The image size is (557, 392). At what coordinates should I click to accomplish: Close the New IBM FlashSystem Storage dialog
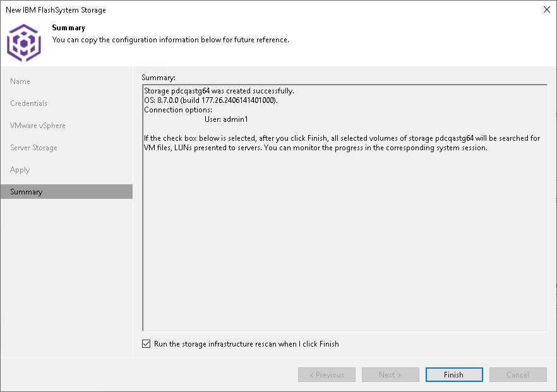tap(547, 9)
